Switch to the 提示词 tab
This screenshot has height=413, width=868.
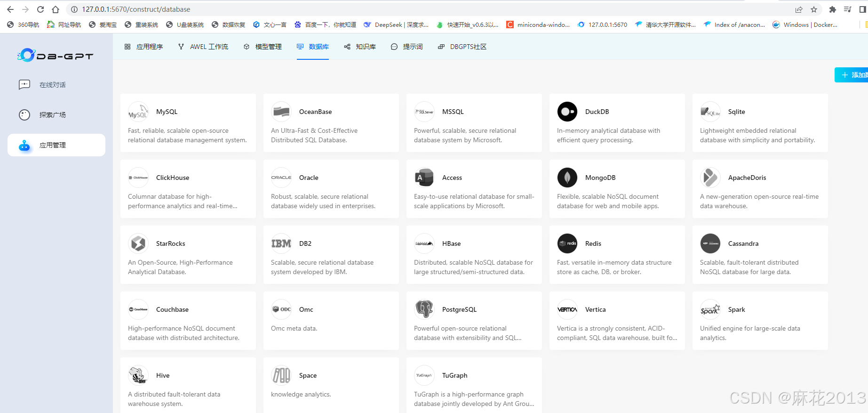[x=407, y=47]
